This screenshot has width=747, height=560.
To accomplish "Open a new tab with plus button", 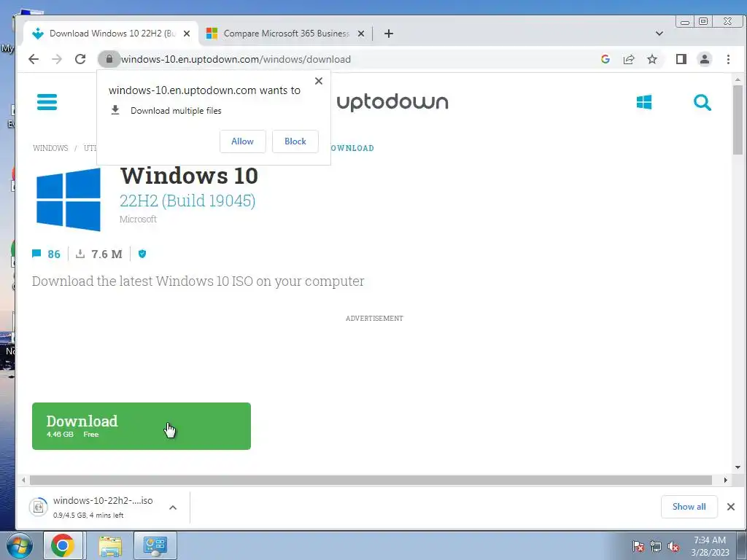I will coord(389,34).
